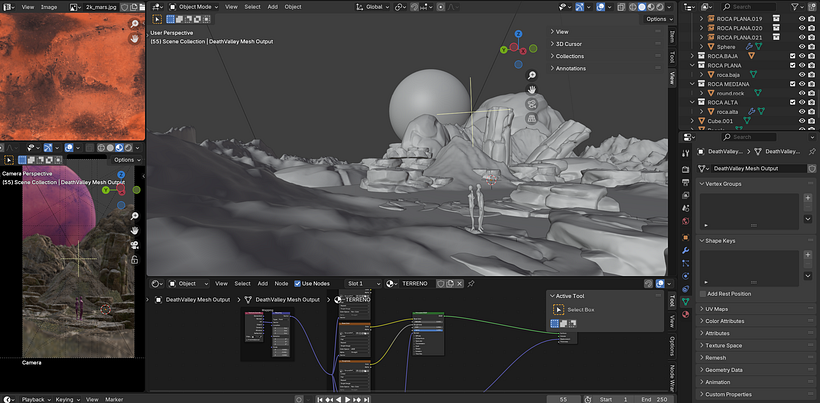Click the End frame field showing 250
820x403 pixels.
tap(653, 399)
